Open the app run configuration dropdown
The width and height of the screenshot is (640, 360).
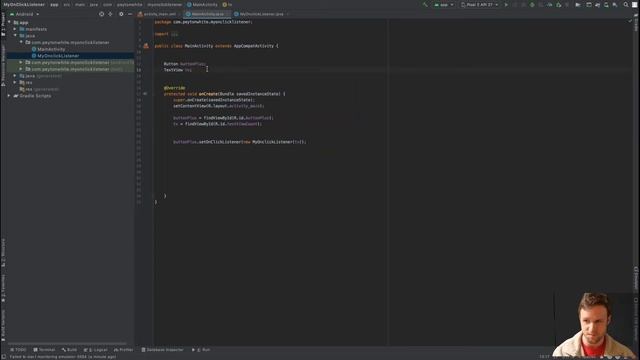444,4
